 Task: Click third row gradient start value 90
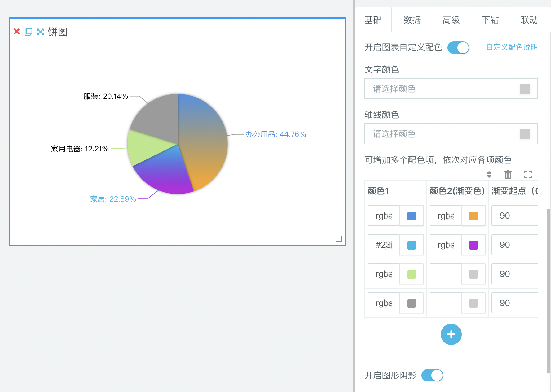pos(515,274)
